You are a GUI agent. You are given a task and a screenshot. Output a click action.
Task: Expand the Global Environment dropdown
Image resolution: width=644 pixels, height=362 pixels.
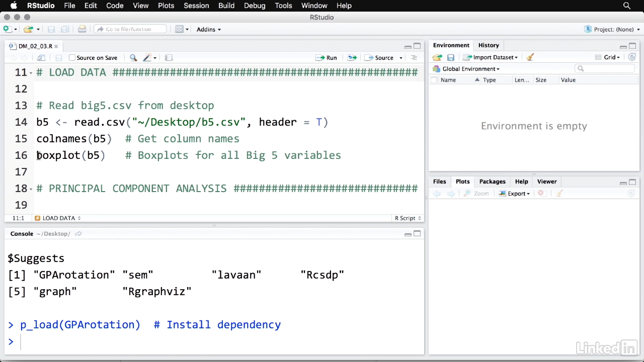[x=470, y=69]
